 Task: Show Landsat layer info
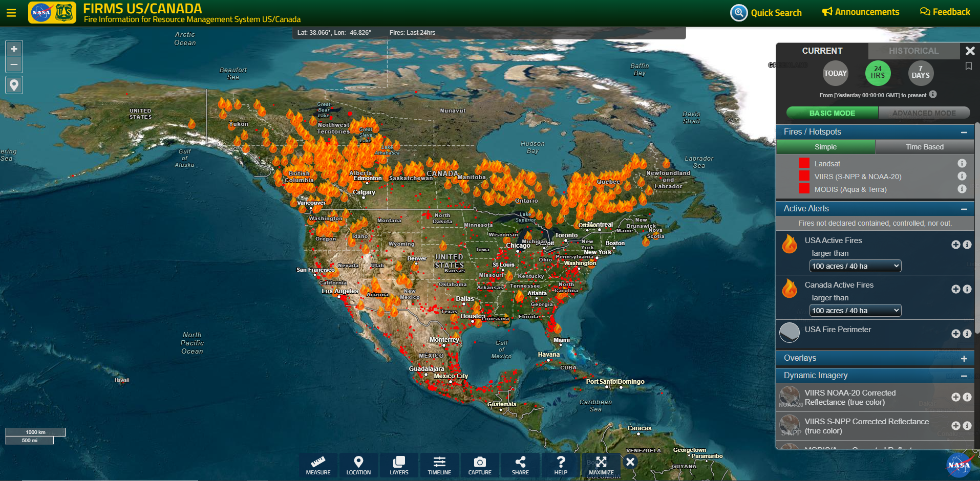pyautogui.click(x=962, y=163)
